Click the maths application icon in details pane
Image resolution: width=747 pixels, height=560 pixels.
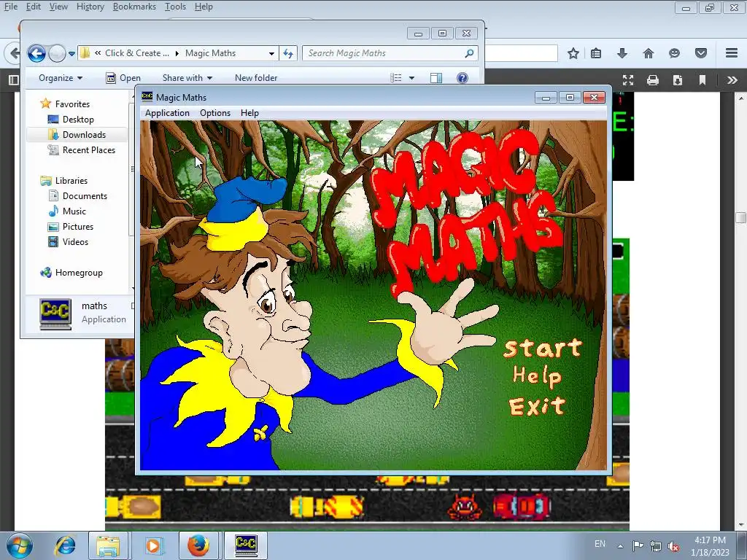click(x=55, y=314)
